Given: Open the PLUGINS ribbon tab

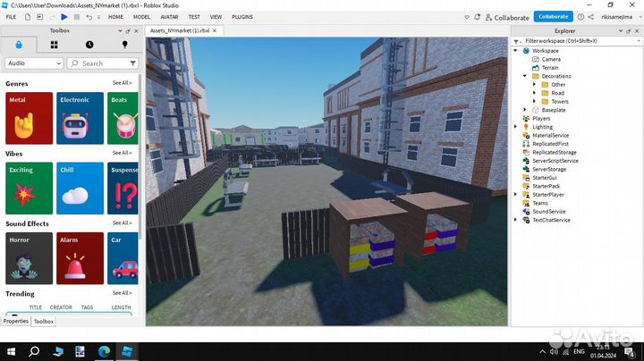Looking at the screenshot, I should (241, 17).
